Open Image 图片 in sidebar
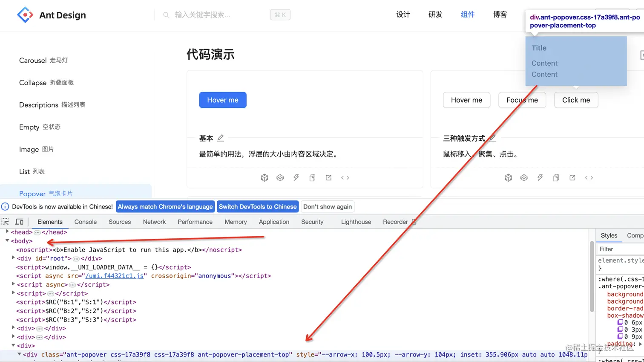The width and height of the screenshot is (644, 362). [37, 149]
